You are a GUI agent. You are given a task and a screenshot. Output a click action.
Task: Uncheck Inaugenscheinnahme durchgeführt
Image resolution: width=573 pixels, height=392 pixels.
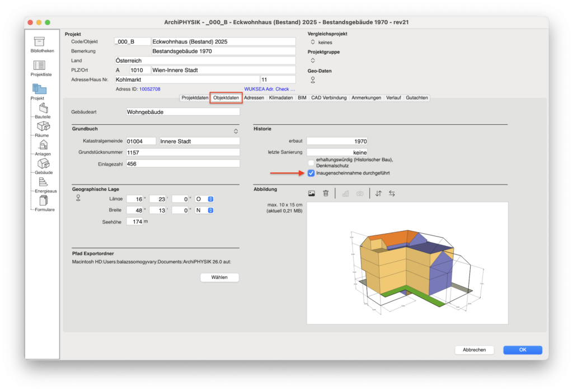pos(311,173)
